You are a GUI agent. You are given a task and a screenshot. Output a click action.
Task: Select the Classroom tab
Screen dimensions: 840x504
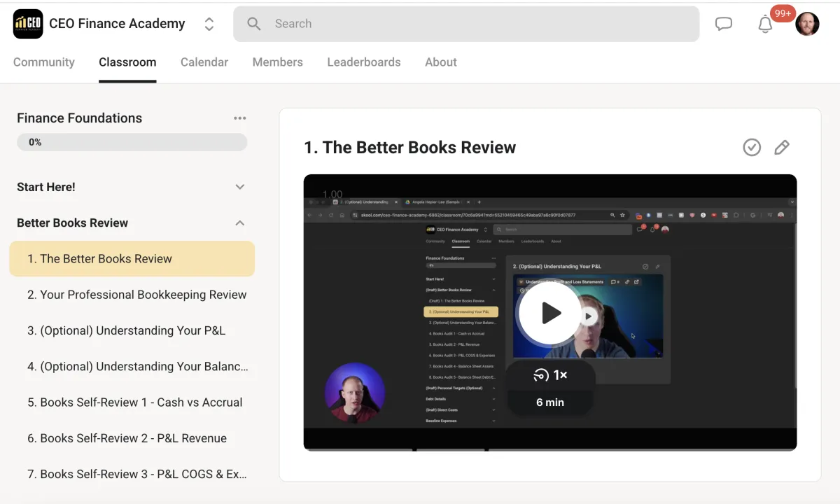pyautogui.click(x=127, y=62)
